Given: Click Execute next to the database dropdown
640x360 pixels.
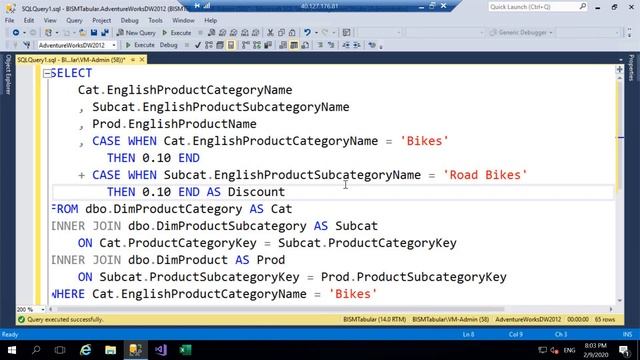Looking at the screenshot, I should pos(140,45).
